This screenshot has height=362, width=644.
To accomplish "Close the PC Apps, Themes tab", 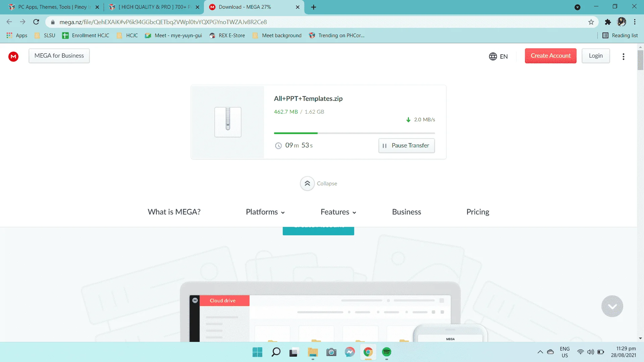I will pos(97,7).
